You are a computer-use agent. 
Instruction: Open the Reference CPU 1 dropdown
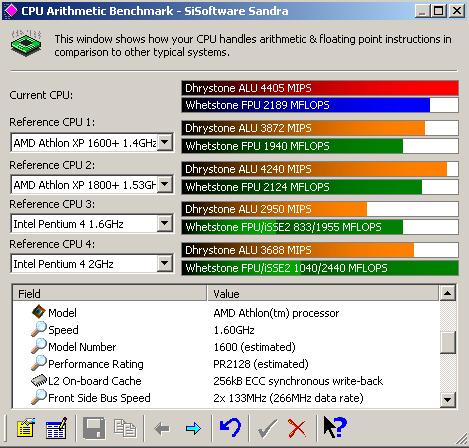click(165, 143)
